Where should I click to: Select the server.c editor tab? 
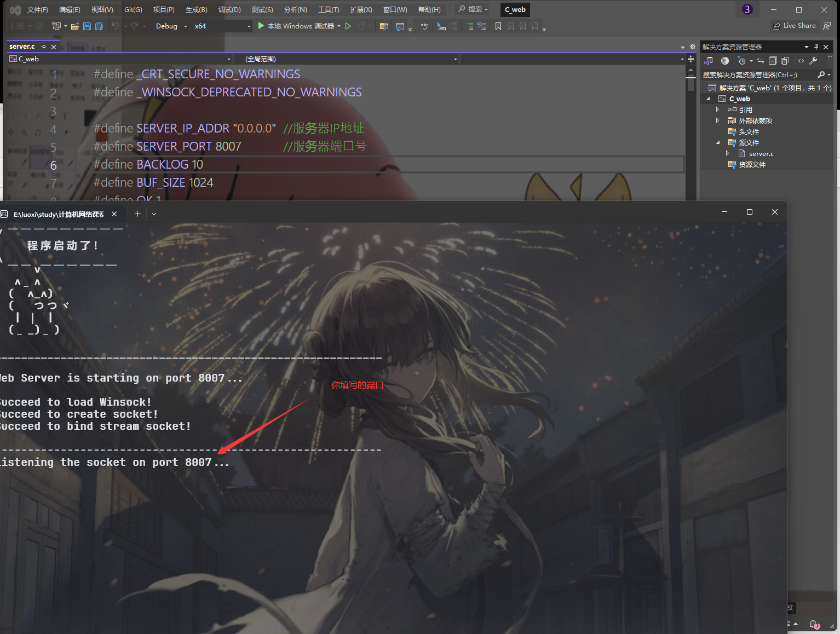pos(22,47)
